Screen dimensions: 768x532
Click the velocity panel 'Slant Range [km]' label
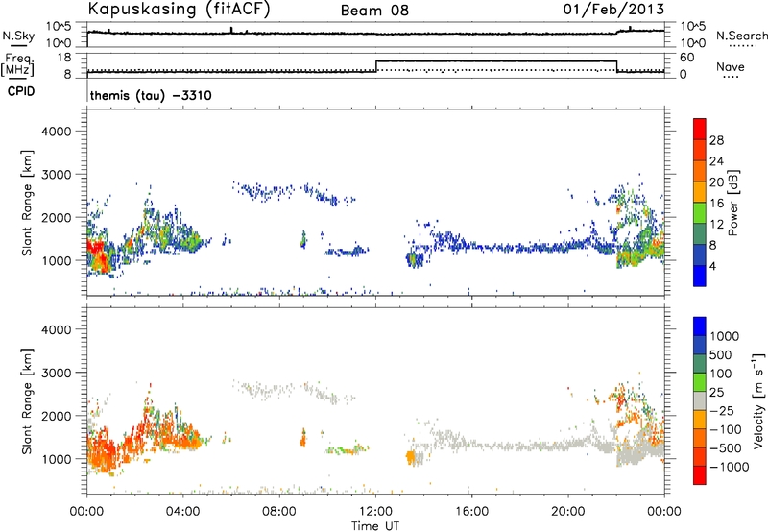tap(27, 401)
